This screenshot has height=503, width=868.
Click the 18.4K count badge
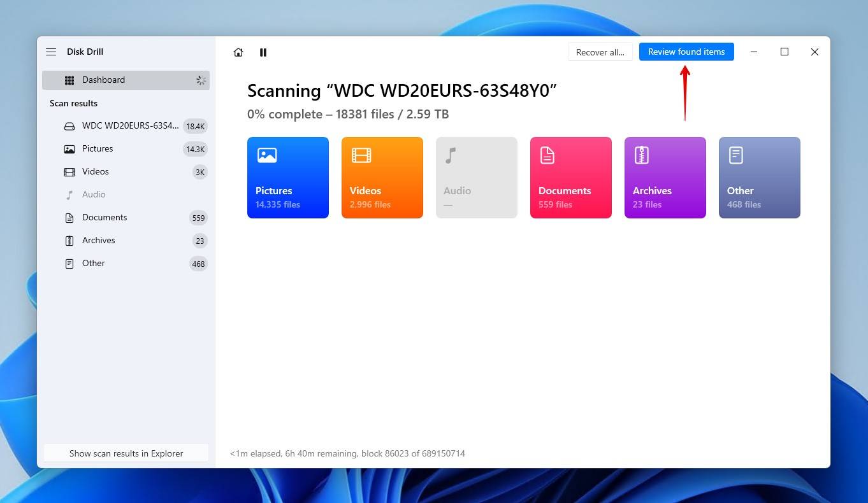tap(195, 127)
